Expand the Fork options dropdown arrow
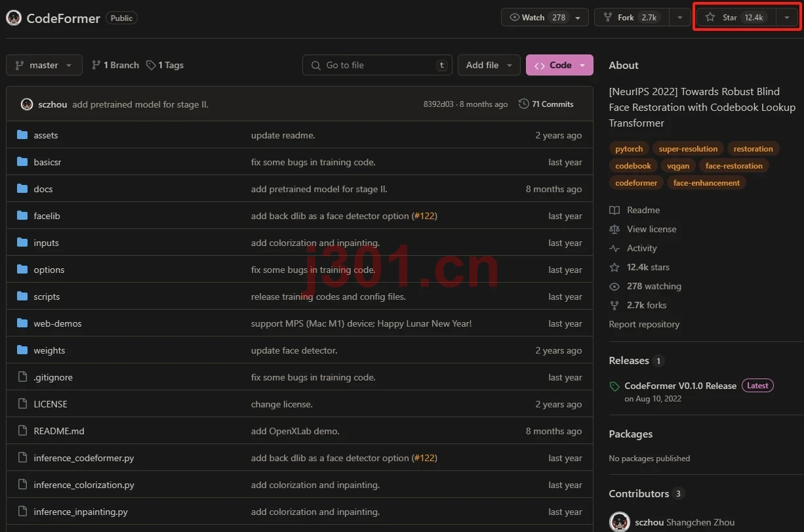This screenshot has height=532, width=804. coord(680,18)
